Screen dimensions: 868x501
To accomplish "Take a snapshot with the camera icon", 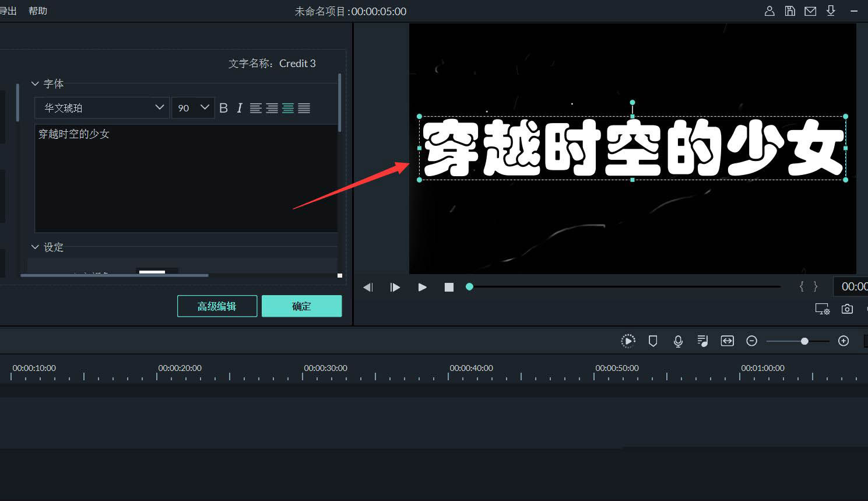I will tap(847, 309).
